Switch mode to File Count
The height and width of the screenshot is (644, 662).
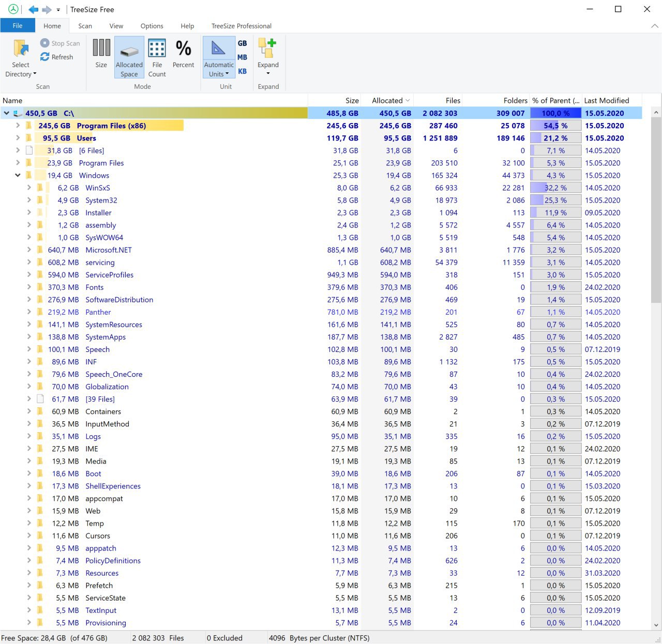(157, 57)
